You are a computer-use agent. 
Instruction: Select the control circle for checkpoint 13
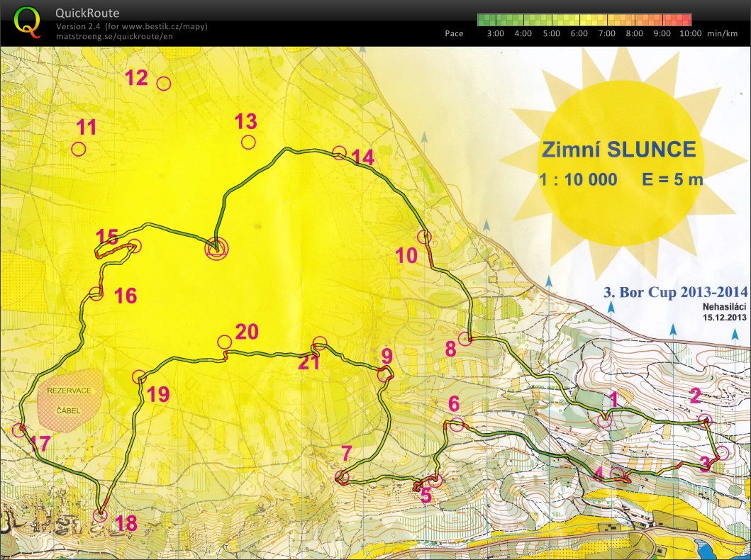248,142
